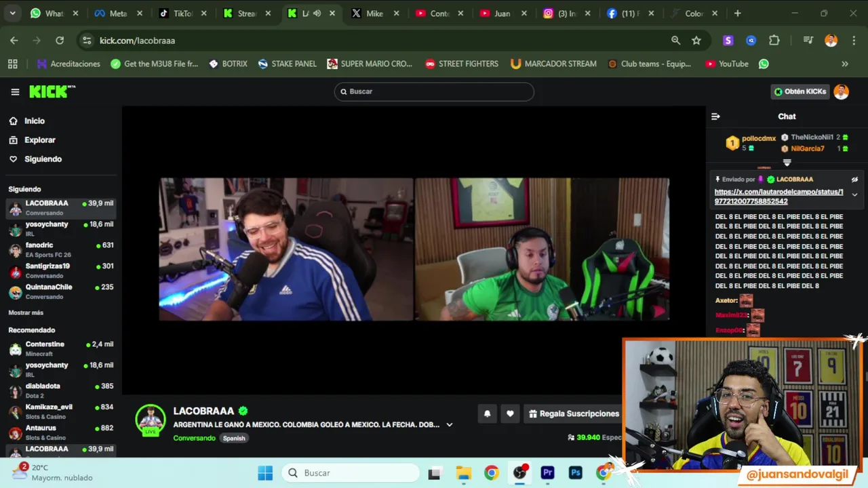
Task: Open Antaurus recommended channel
Action: coord(61,433)
